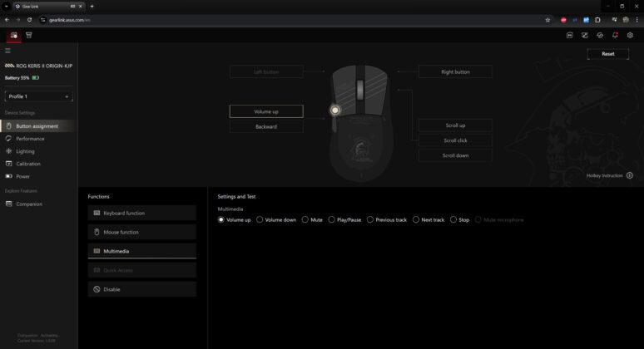The height and width of the screenshot is (349, 644).
Task: Select the Scroll click assignment box
Action: tap(455, 140)
